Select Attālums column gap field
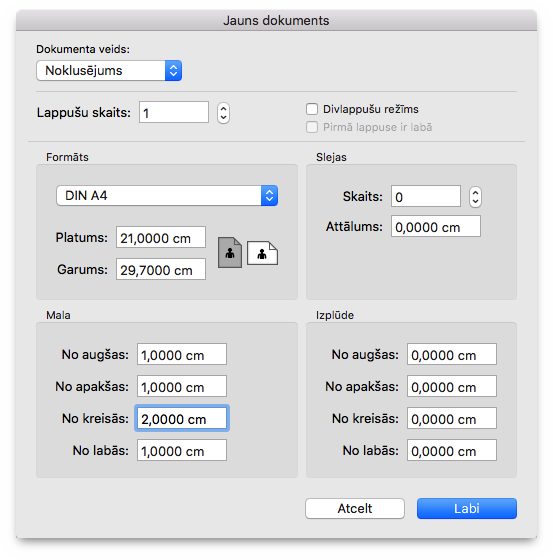553x560 pixels. tap(436, 226)
